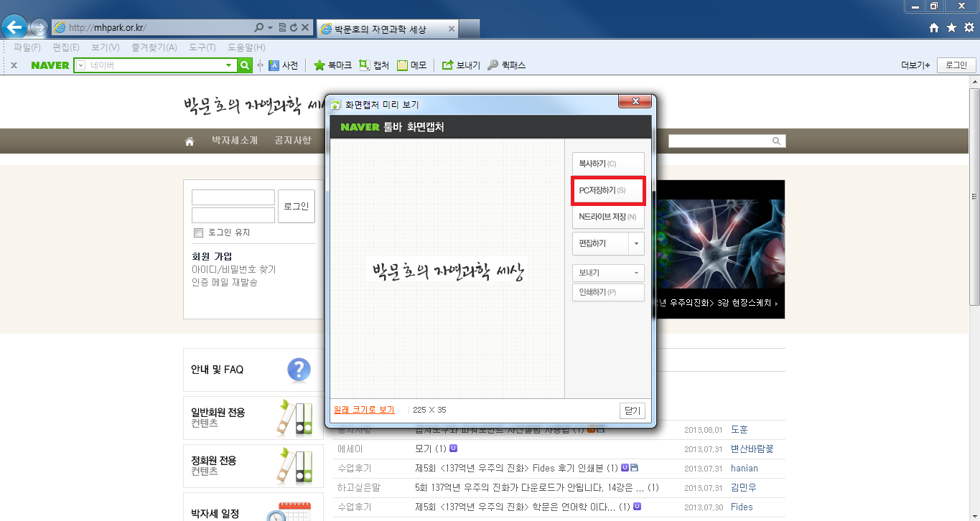This screenshot has height=521, width=980.
Task: Go to site home via house icon
Action: pos(190,141)
